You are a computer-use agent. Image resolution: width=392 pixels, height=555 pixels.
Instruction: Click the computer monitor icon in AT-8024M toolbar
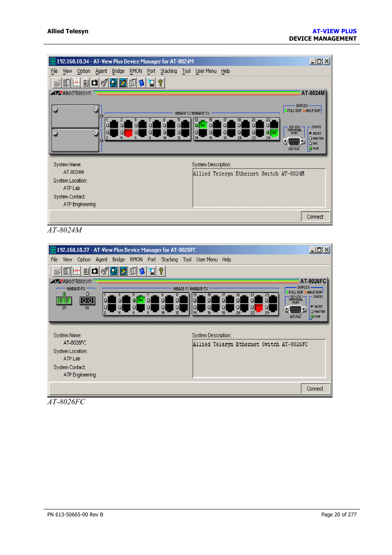pos(151,83)
